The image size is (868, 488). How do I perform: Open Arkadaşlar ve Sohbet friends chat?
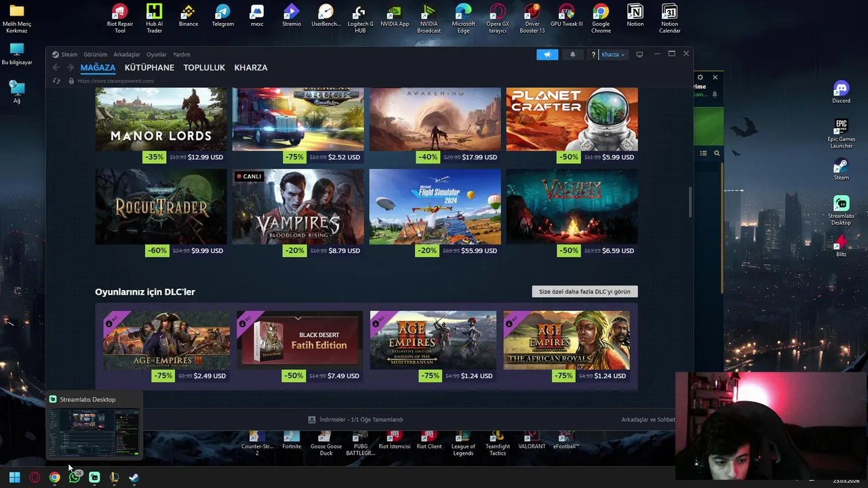pyautogui.click(x=648, y=420)
